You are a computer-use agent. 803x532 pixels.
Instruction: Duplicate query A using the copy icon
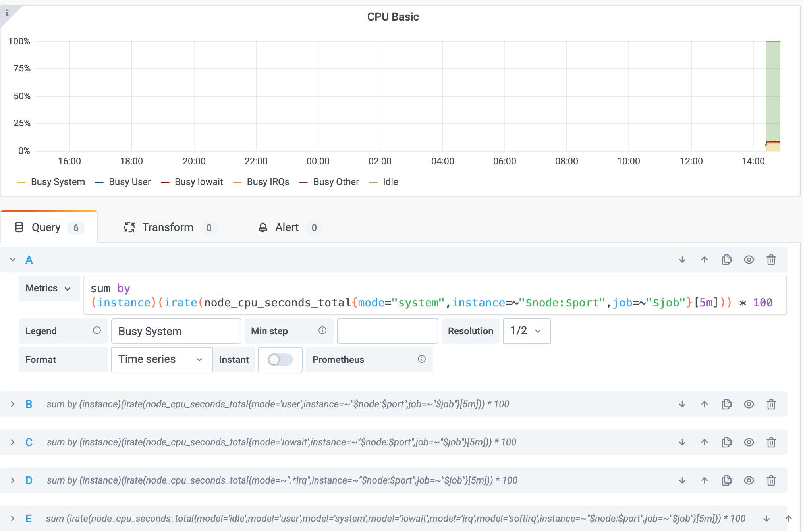[x=727, y=259]
